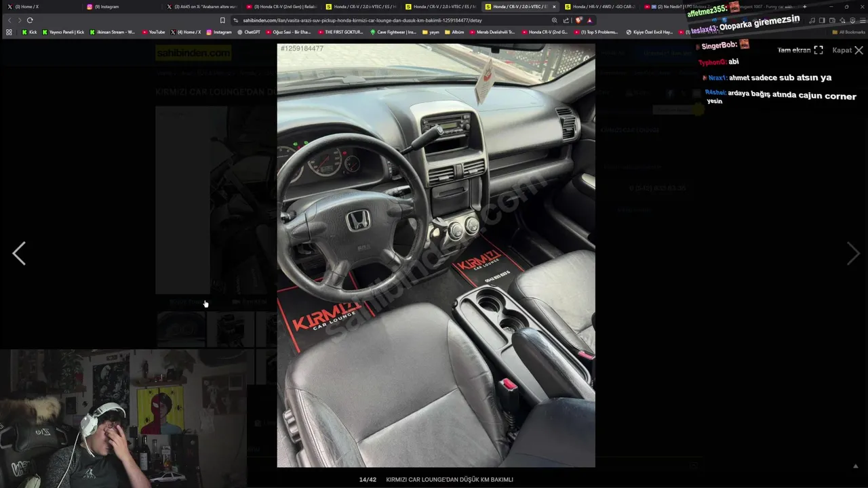Go to the previous photo with left arrow
868x488 pixels.
[19, 253]
